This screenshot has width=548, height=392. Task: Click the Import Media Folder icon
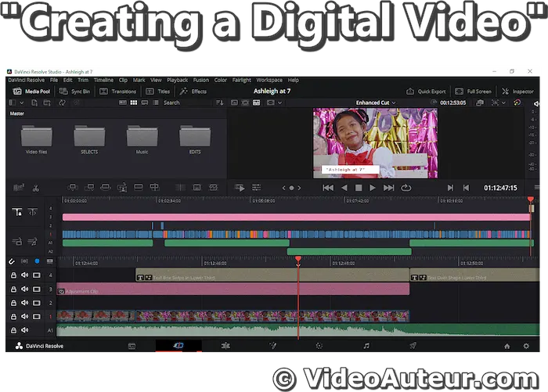click(x=47, y=102)
